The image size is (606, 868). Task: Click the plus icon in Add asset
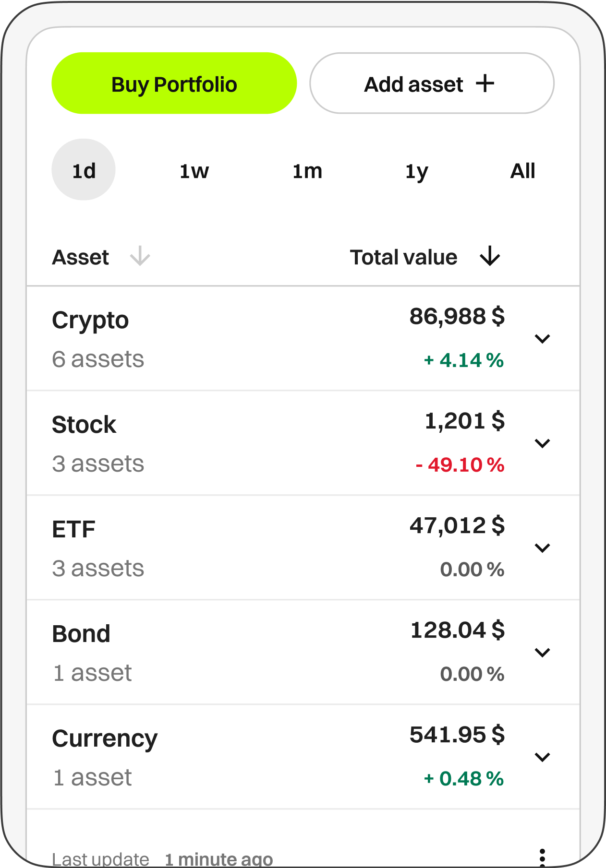pyautogui.click(x=485, y=83)
